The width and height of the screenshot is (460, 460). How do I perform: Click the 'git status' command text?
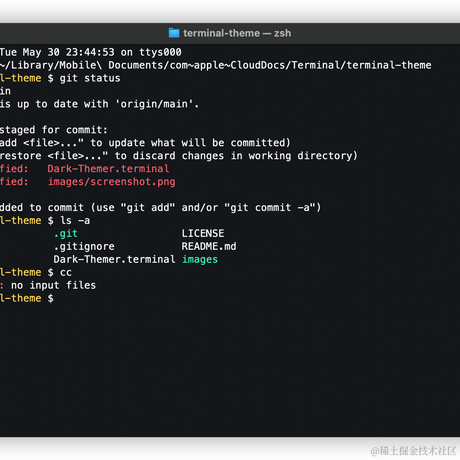coord(90,78)
